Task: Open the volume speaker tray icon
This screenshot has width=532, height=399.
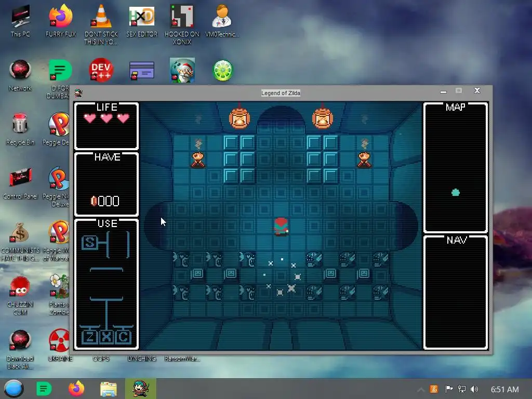Action: 474,389
